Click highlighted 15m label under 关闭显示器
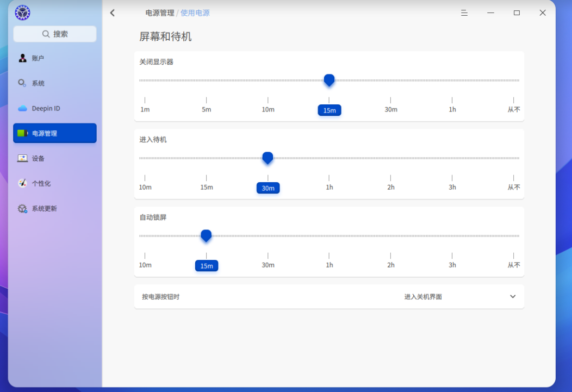Image resolution: width=572 pixels, height=392 pixels. [x=329, y=110]
